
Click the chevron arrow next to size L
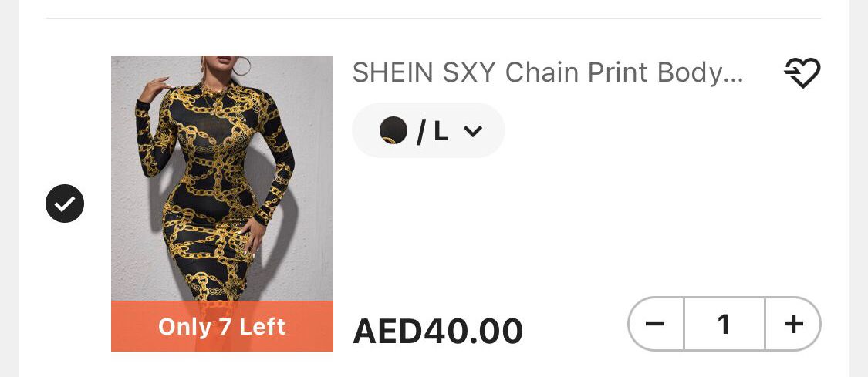tap(473, 131)
